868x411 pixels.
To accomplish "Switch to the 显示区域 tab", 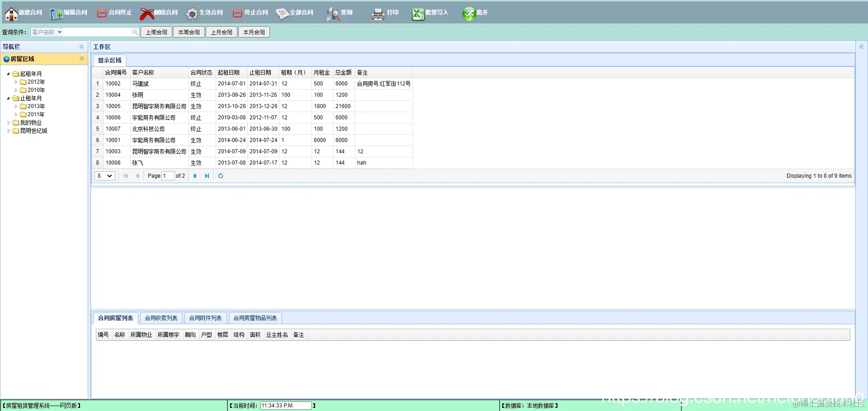I will click(x=110, y=60).
